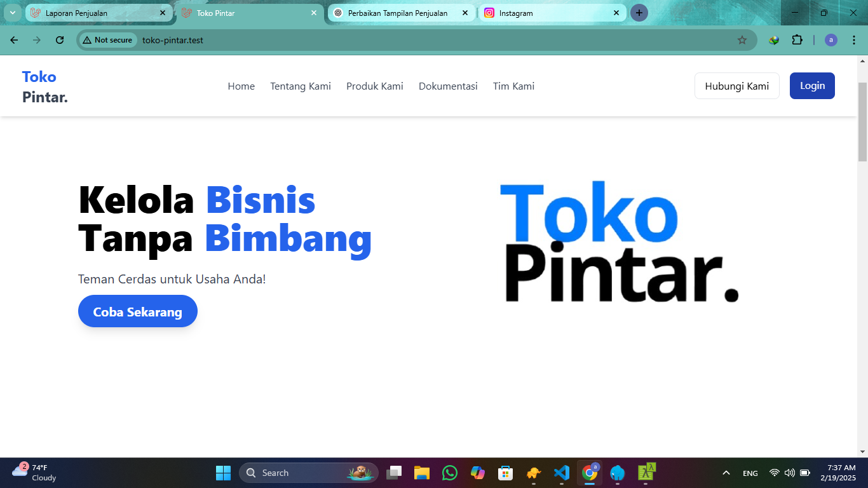Screen dimensions: 868x488
Task: Open the blue elephant app in taskbar
Action: (618, 473)
